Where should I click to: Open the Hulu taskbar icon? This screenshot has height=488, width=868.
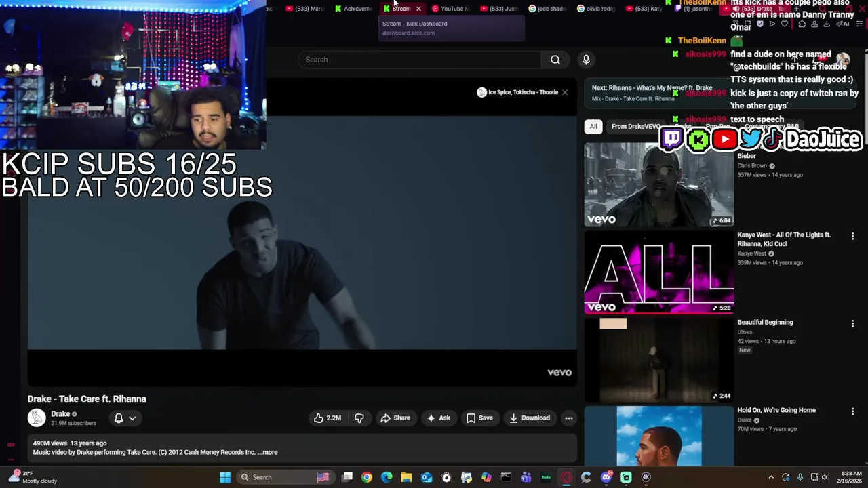tap(546, 477)
